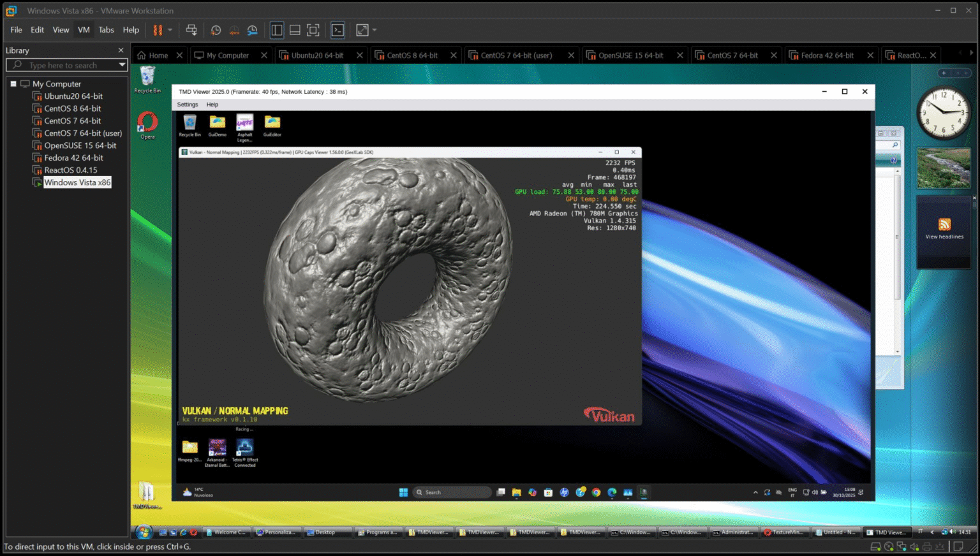Open the power options dropdown arrow beside pause
980x556 pixels.
click(x=170, y=30)
